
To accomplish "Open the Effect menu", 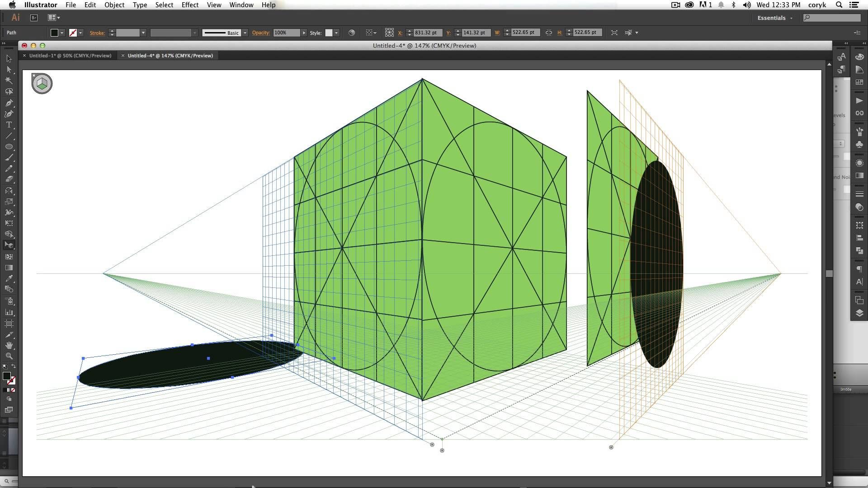I will tap(190, 5).
